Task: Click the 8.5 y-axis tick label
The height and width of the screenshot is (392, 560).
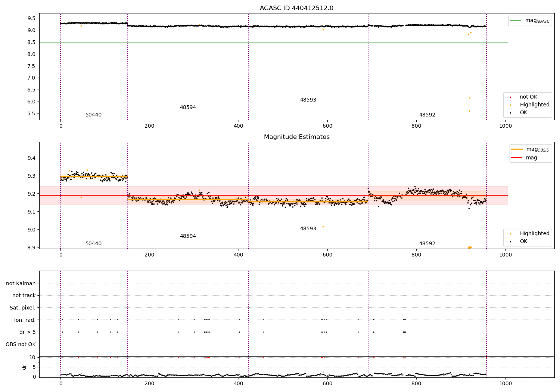Action: 31,42
